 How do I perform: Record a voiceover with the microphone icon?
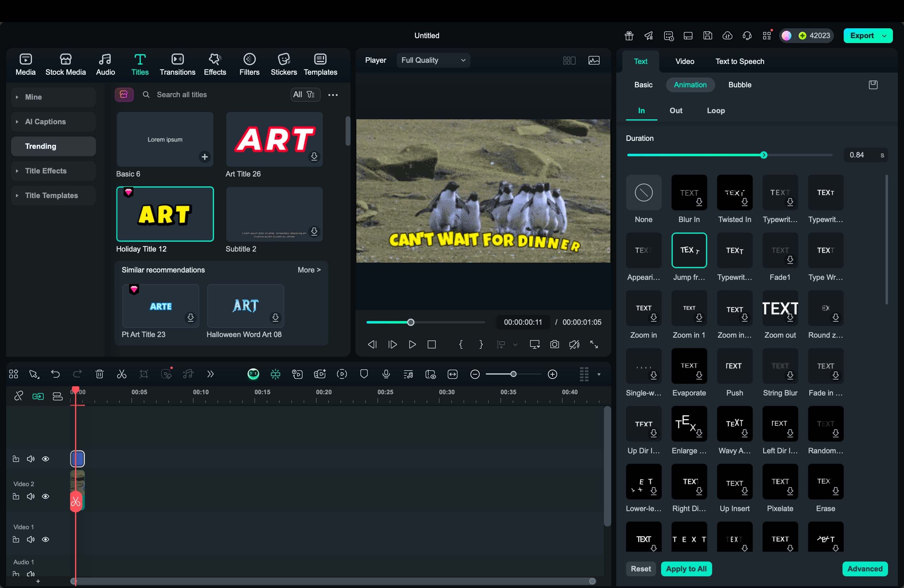[386, 374]
